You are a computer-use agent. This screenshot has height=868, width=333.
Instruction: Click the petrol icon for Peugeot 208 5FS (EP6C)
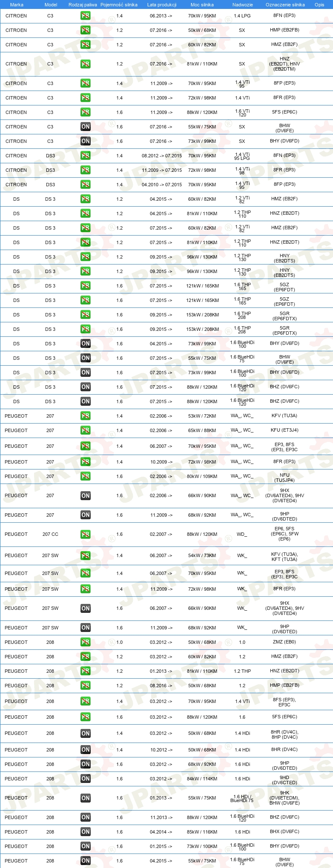(x=85, y=717)
